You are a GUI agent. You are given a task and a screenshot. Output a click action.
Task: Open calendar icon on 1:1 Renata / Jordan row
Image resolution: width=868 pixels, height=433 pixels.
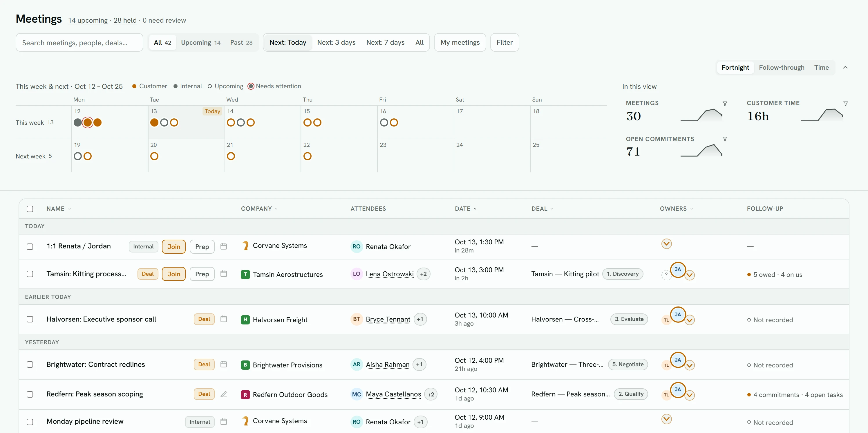(223, 246)
